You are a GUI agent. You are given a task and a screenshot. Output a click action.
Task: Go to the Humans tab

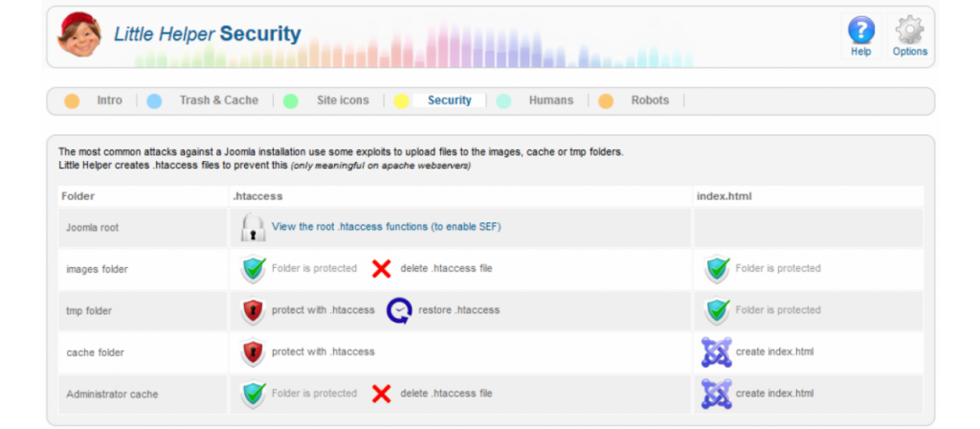[x=550, y=100]
